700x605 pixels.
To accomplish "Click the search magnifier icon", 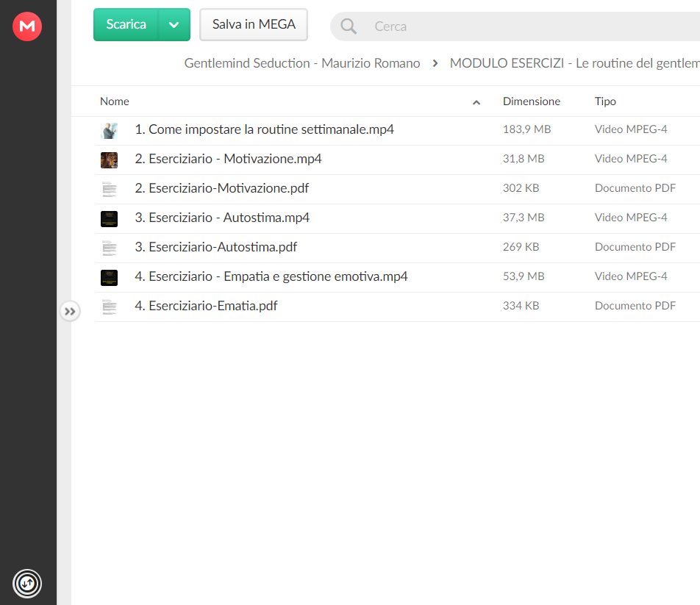I will point(349,26).
